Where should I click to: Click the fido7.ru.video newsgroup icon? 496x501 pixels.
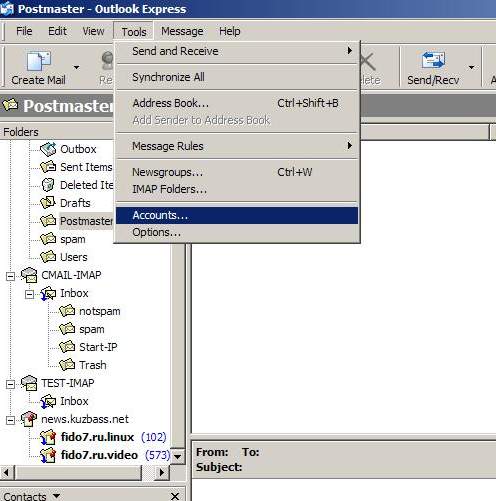(48, 455)
